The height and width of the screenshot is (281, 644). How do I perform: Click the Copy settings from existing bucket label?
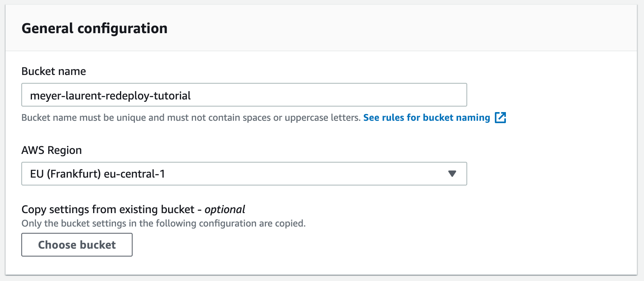click(108, 210)
